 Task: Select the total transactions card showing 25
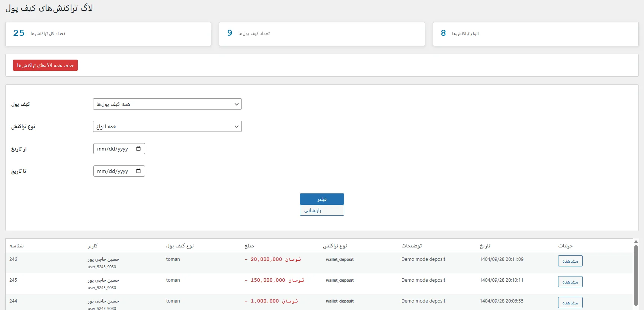(108, 34)
